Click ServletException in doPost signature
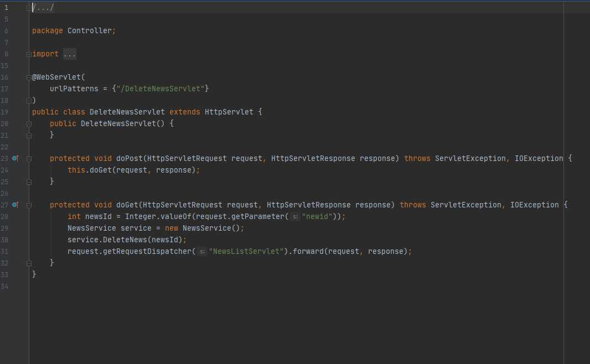Image resolution: width=590 pixels, height=364 pixels. click(x=470, y=159)
